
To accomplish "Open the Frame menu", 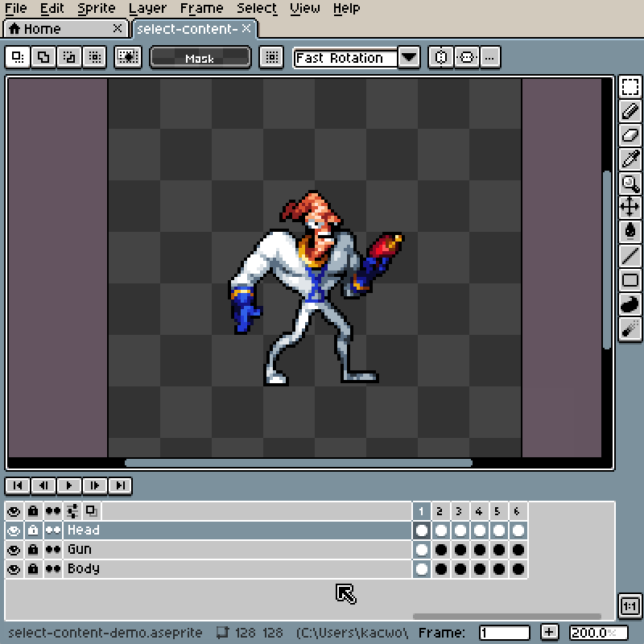I will pos(202,8).
